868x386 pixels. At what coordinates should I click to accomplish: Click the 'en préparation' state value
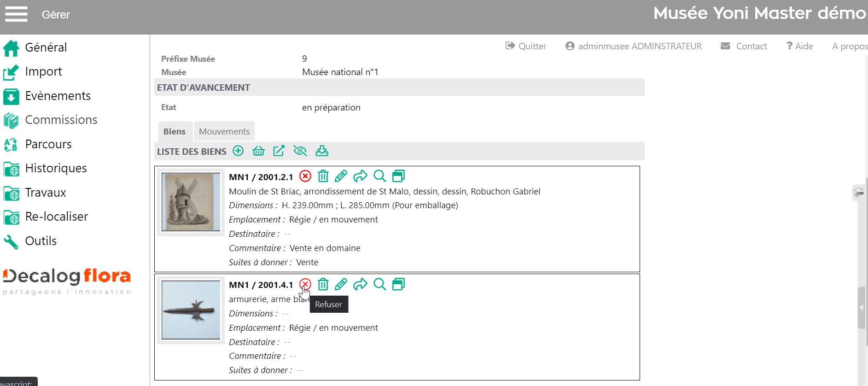331,107
